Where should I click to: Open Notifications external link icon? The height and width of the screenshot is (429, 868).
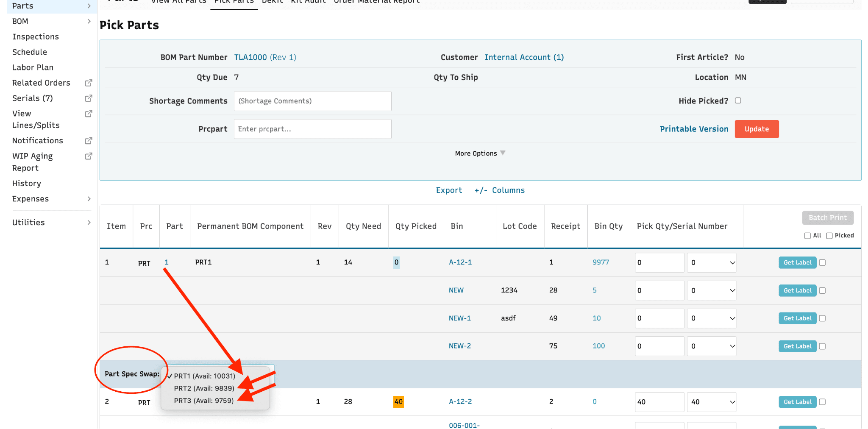89,140
